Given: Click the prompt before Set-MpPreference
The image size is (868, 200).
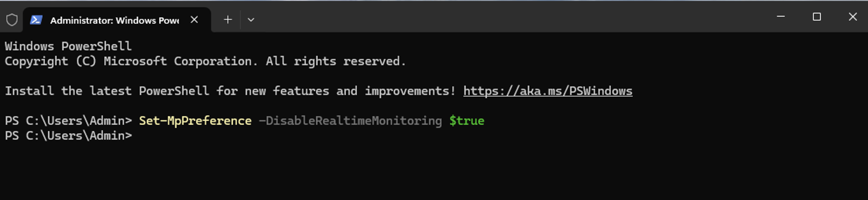Looking at the screenshot, I should click(68, 121).
